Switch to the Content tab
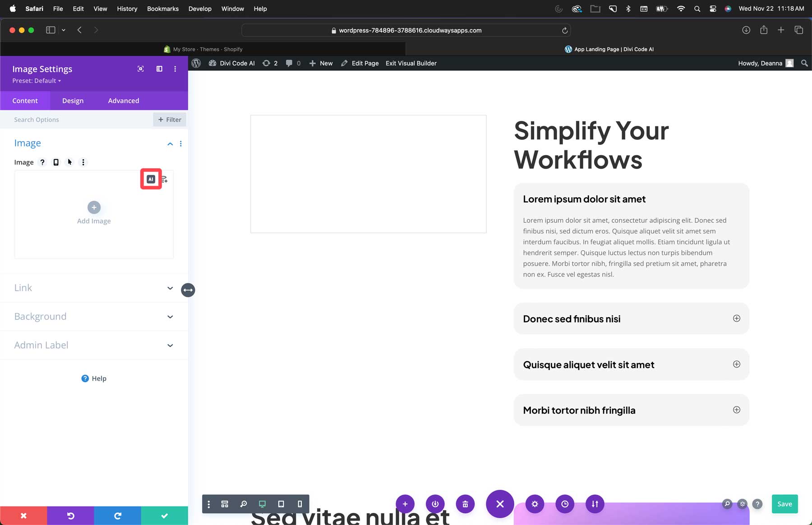This screenshot has width=812, height=525. point(25,101)
